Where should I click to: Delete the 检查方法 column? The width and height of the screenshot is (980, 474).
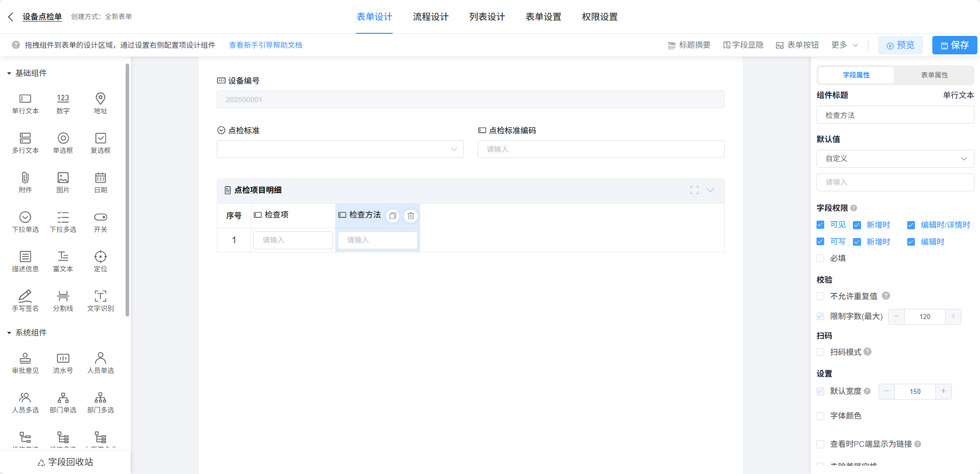411,216
